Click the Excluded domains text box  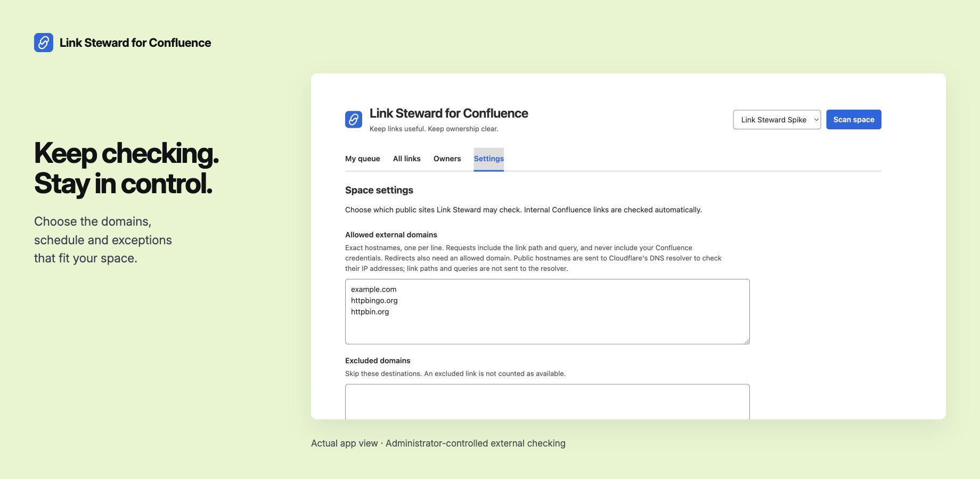point(548,402)
